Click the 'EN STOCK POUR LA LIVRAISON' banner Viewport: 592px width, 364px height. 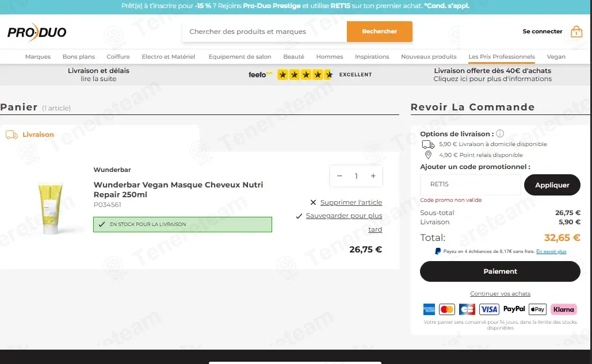[x=182, y=224]
